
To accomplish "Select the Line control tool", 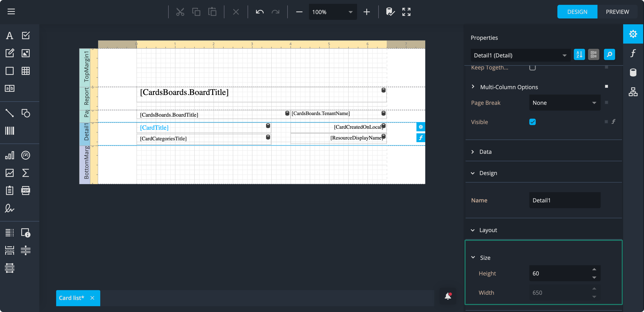I will [x=10, y=113].
